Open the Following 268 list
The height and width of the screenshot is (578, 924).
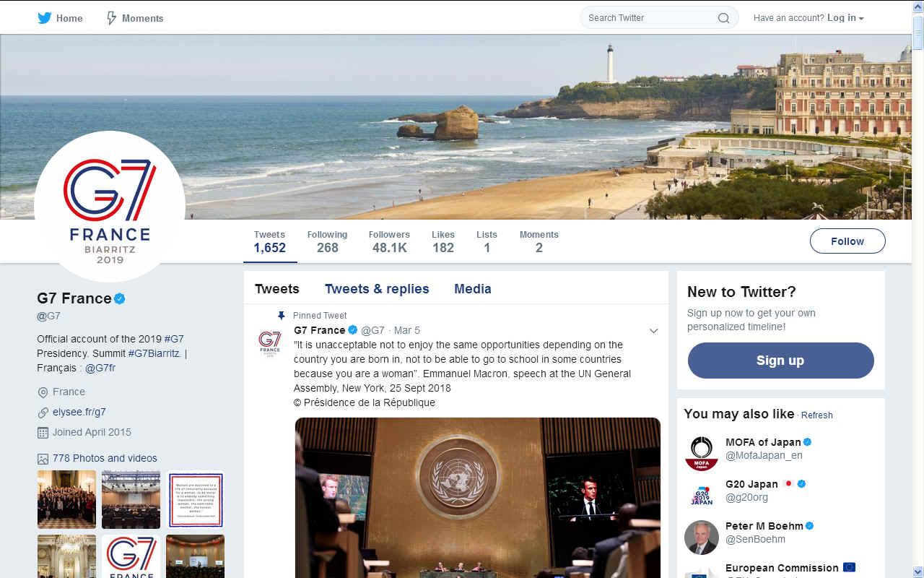[327, 241]
